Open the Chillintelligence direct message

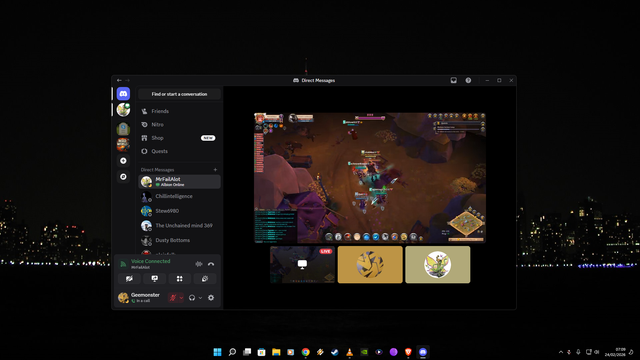pyautogui.click(x=179, y=196)
